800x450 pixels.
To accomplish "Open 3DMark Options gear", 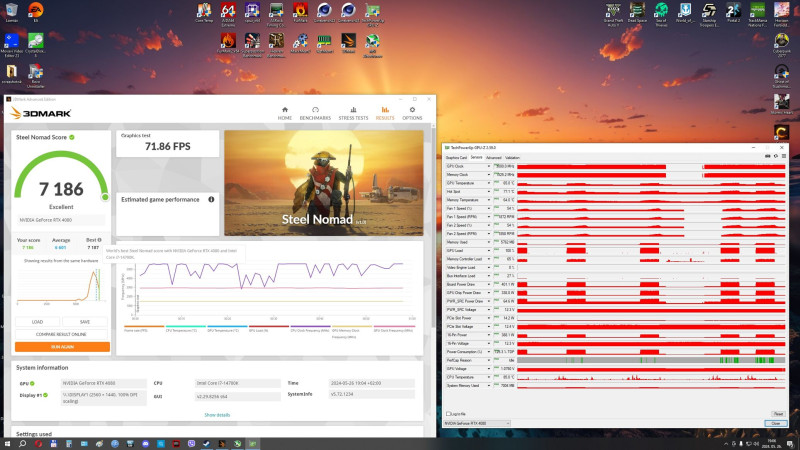I will pos(412,113).
